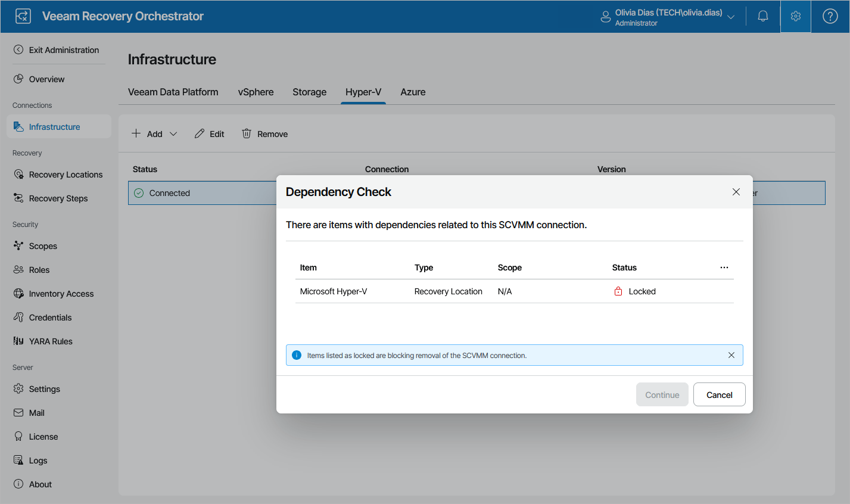The width and height of the screenshot is (850, 504).
Task: Click the user avatar icon for Olivia Dias
Action: tap(606, 17)
